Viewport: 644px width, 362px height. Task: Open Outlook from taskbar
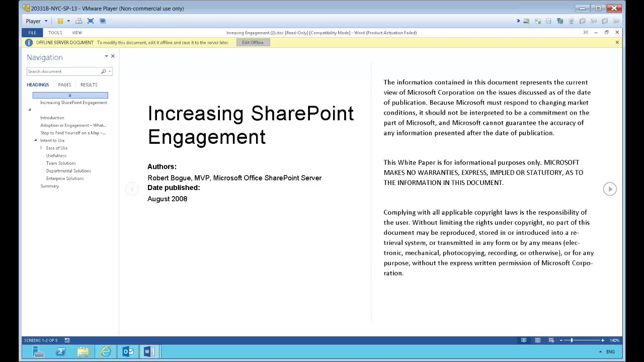point(128,352)
